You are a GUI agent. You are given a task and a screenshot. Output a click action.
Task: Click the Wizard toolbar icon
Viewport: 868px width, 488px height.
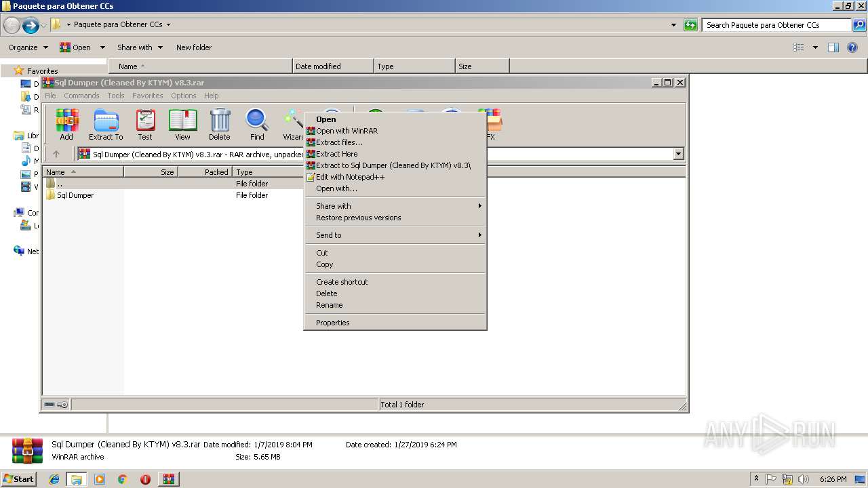click(x=293, y=125)
